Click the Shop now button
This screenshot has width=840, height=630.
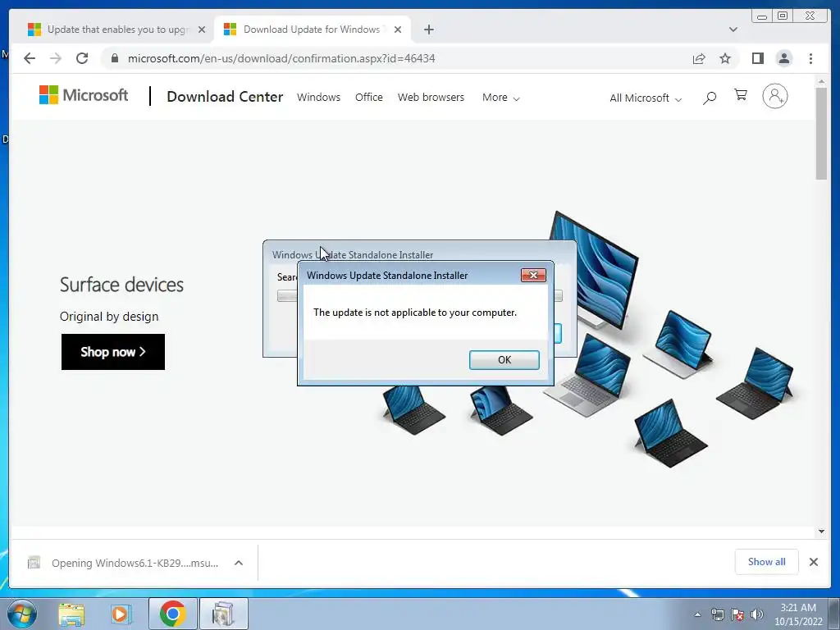coord(113,352)
